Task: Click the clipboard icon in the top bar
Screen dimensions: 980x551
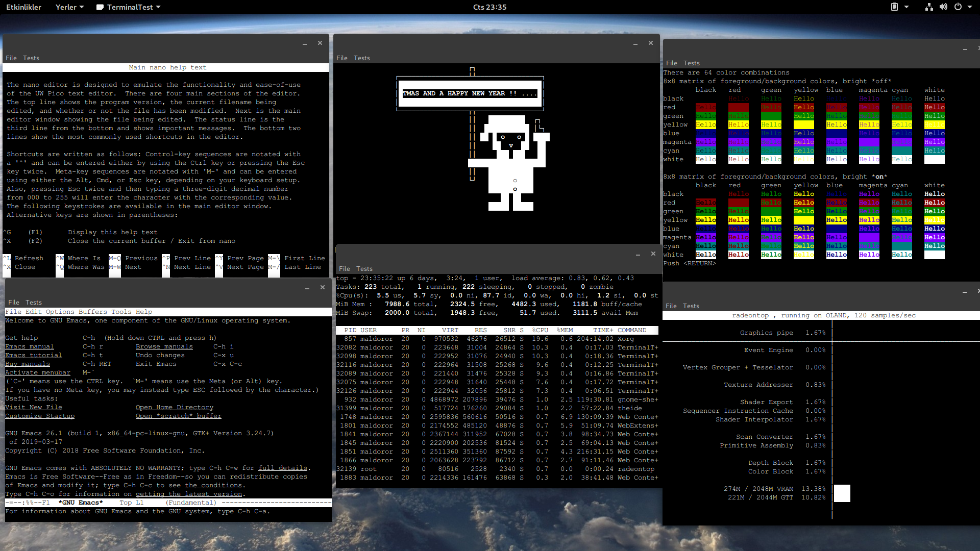Action: tap(894, 7)
